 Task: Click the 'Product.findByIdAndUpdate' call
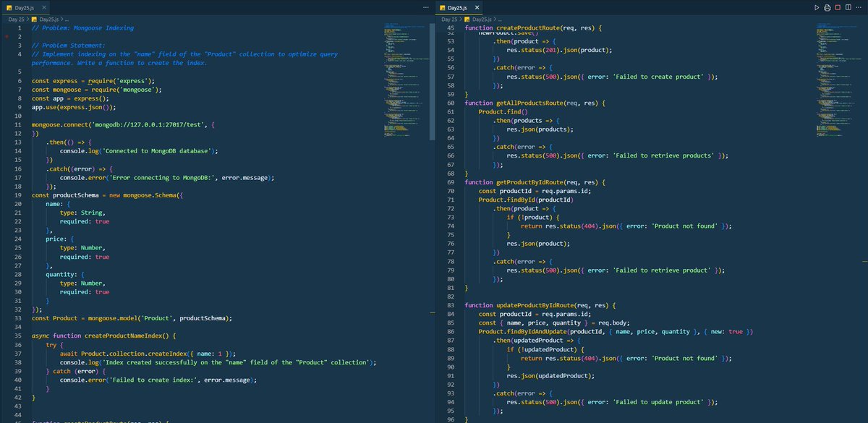click(x=524, y=331)
